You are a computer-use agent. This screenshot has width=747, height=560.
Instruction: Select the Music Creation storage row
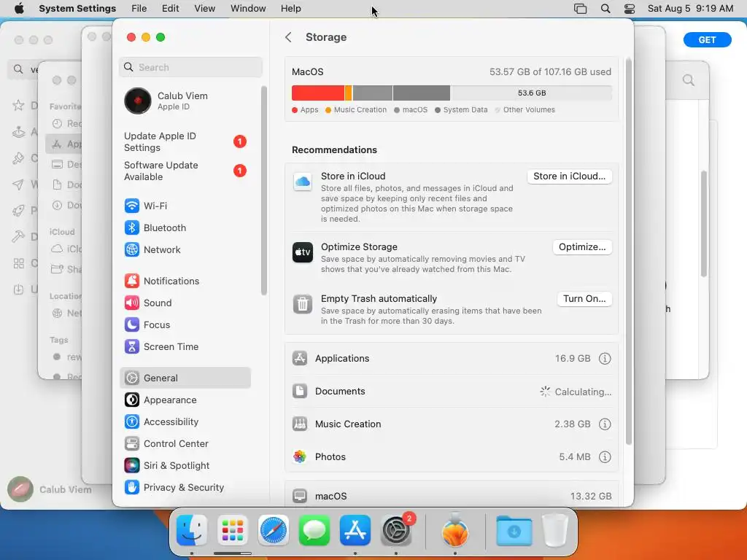click(x=452, y=424)
